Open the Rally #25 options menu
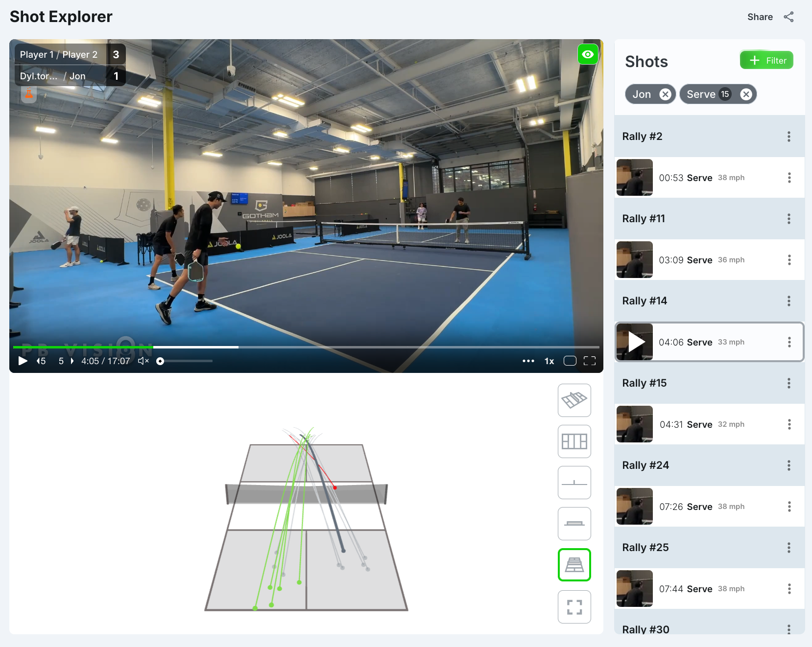 [788, 548]
